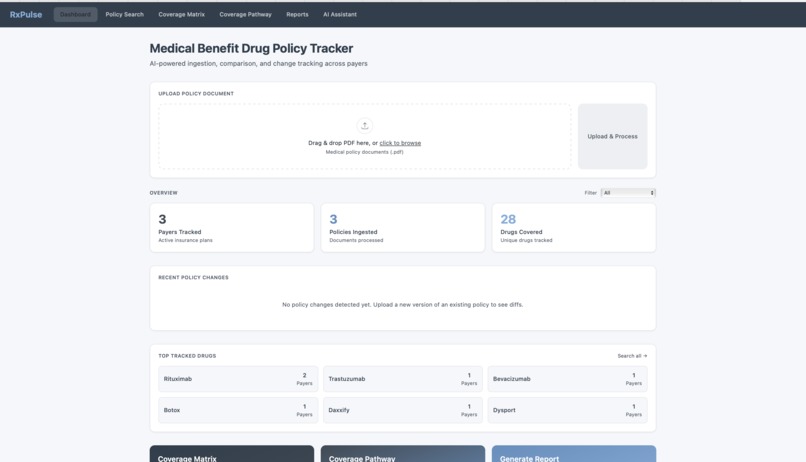Click the number 28 in Drugs Covered

pos(508,219)
